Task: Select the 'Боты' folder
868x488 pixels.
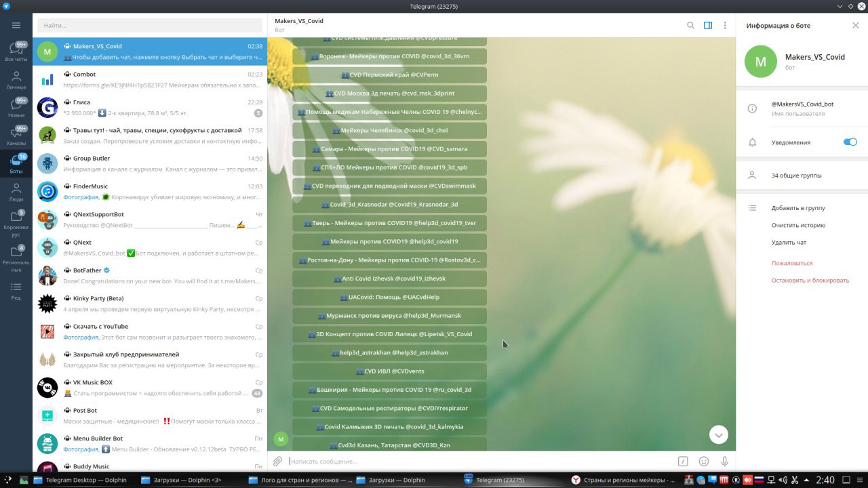Action: [x=16, y=163]
